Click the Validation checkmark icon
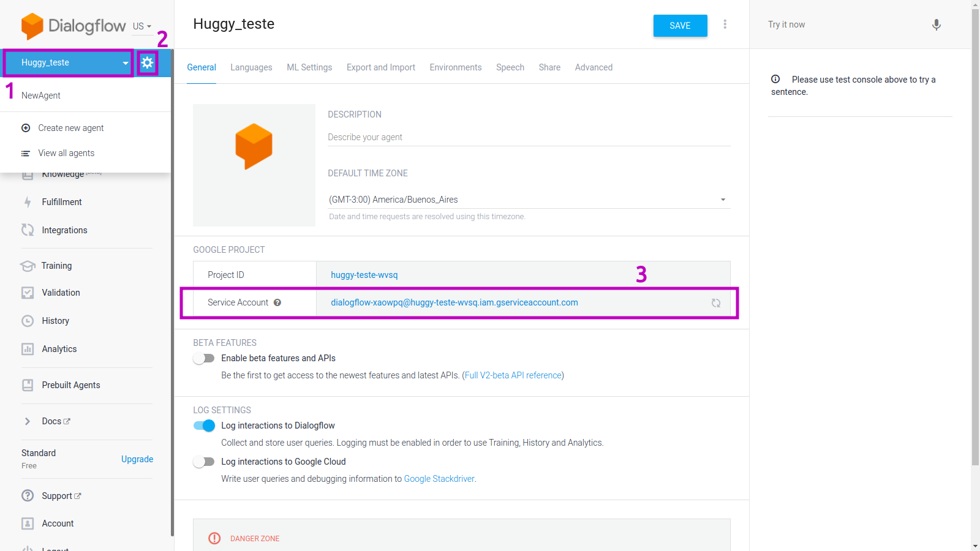This screenshot has width=980, height=551. pos(28,293)
